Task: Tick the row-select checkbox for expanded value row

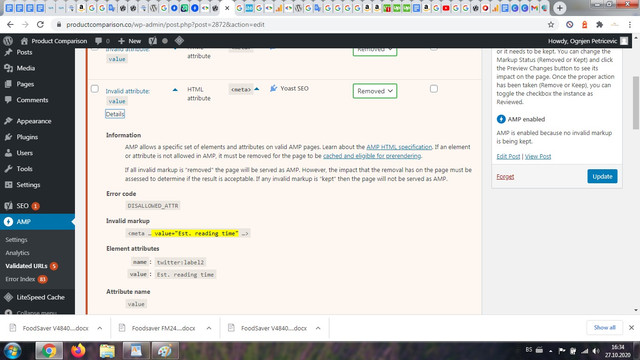Action: point(95,89)
